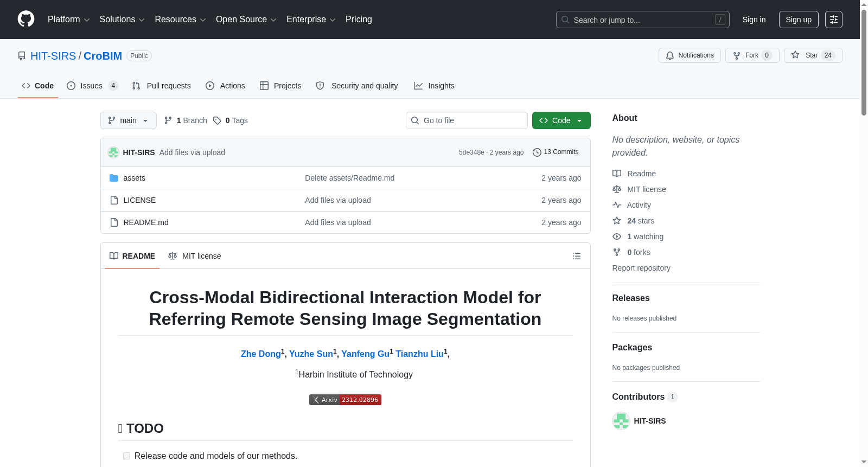The width and height of the screenshot is (868, 467).
Task: Click the Report repository link
Action: pyautogui.click(x=641, y=268)
